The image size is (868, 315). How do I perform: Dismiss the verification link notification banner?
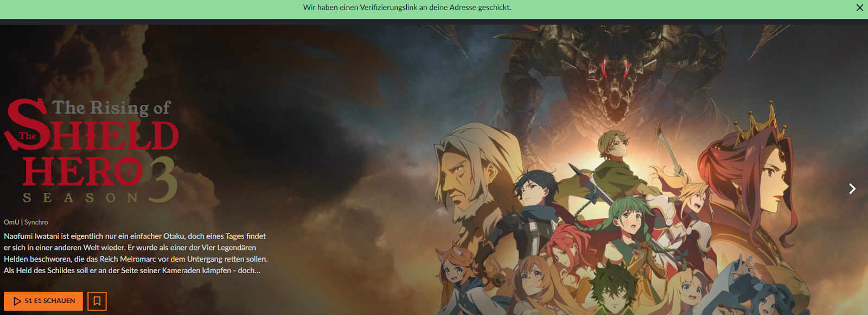(x=859, y=8)
